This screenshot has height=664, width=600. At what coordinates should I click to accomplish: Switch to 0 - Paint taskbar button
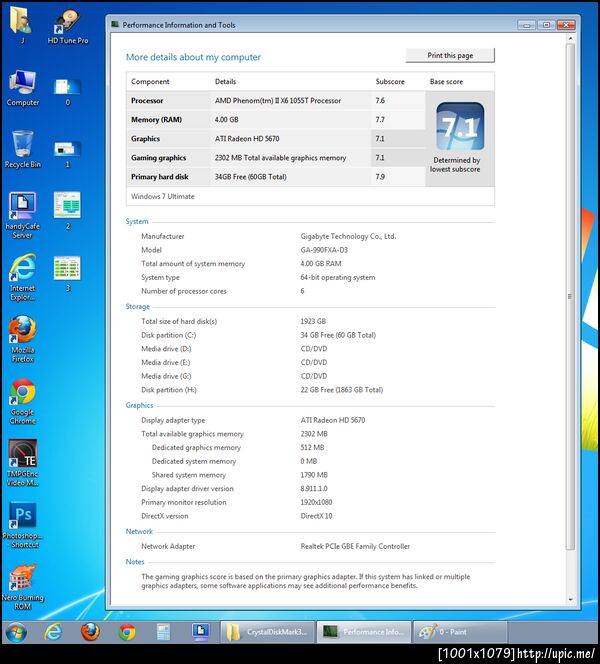(x=460, y=632)
